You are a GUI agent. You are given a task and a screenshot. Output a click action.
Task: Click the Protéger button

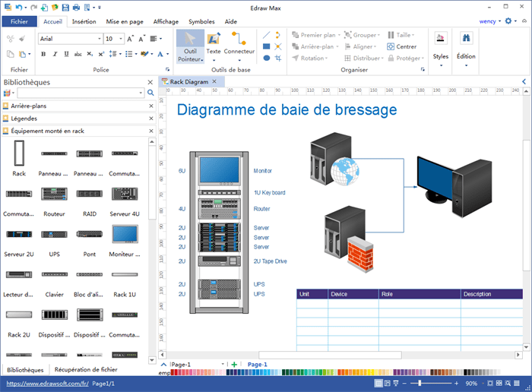pos(406,58)
